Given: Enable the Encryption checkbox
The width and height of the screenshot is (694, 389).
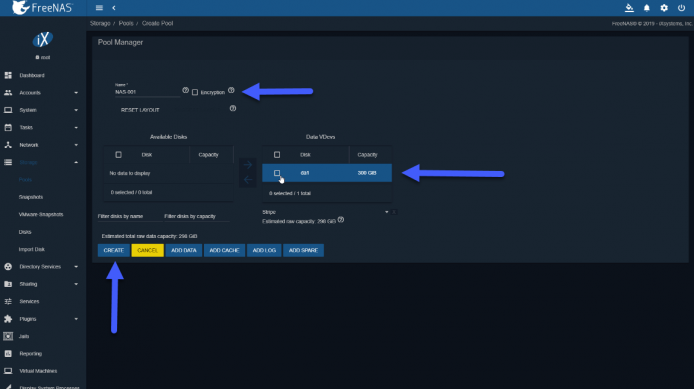Looking at the screenshot, I should pyautogui.click(x=195, y=92).
